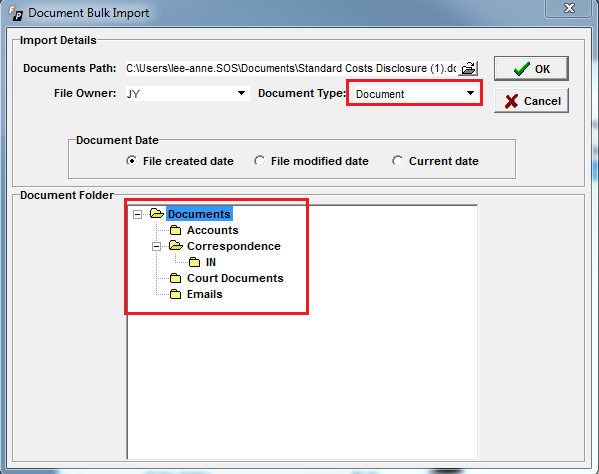
Task: Select File modified date option
Action: click(259, 161)
